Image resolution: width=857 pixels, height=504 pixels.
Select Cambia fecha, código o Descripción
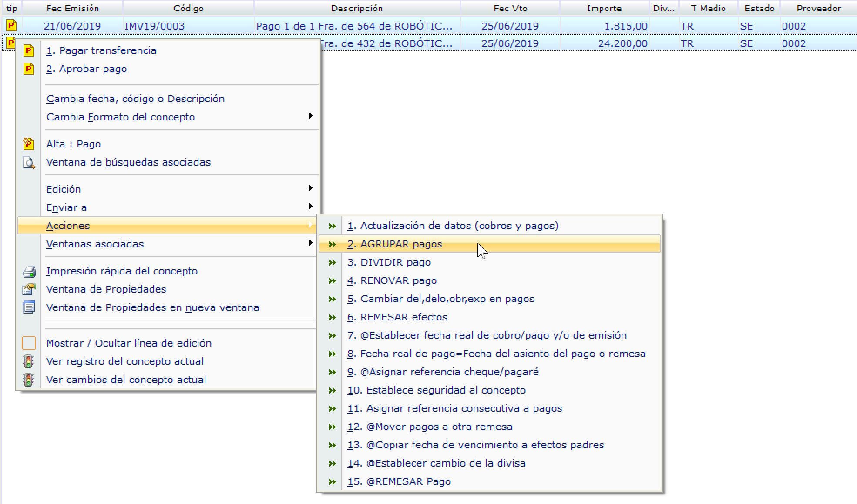pos(135,99)
